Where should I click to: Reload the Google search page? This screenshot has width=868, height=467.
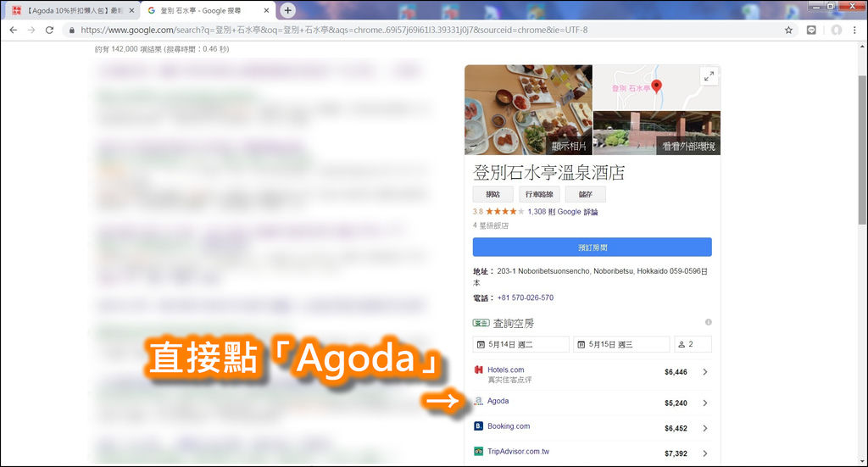pyautogui.click(x=49, y=30)
